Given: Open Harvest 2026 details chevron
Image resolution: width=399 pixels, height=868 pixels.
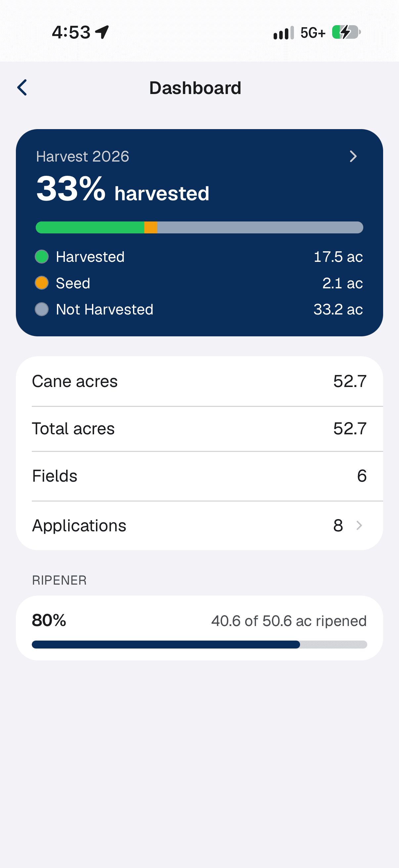Looking at the screenshot, I should (353, 156).
